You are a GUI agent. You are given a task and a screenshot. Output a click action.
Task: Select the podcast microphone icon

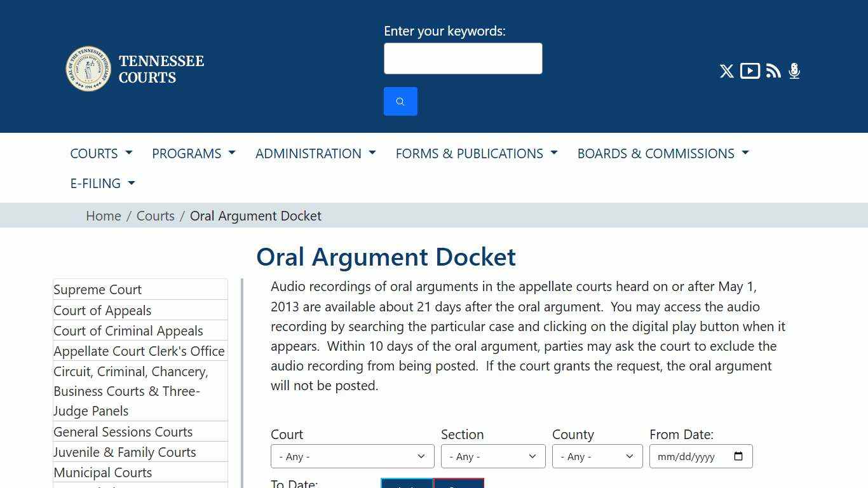click(794, 71)
